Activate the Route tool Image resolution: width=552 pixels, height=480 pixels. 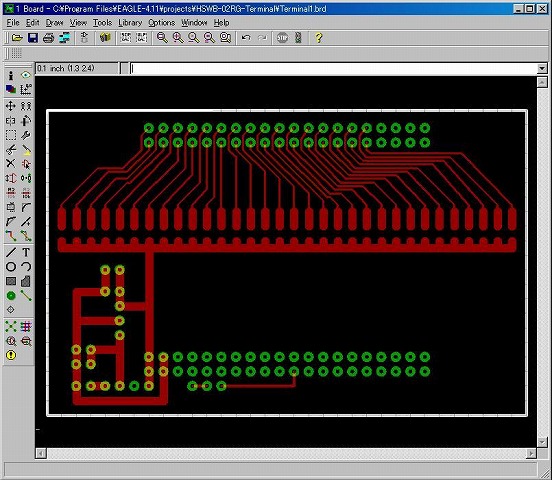[x=11, y=236]
